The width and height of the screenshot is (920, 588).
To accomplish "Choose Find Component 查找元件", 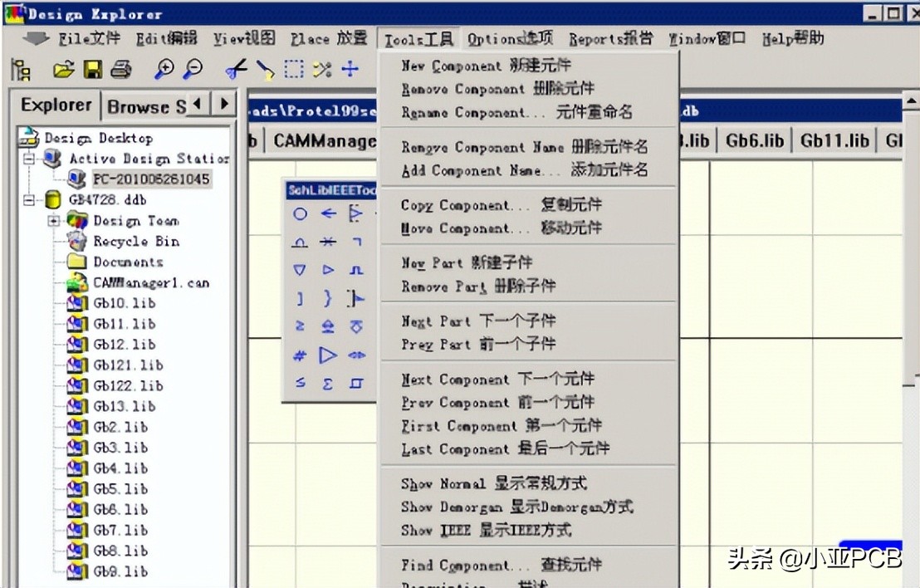I will click(501, 565).
